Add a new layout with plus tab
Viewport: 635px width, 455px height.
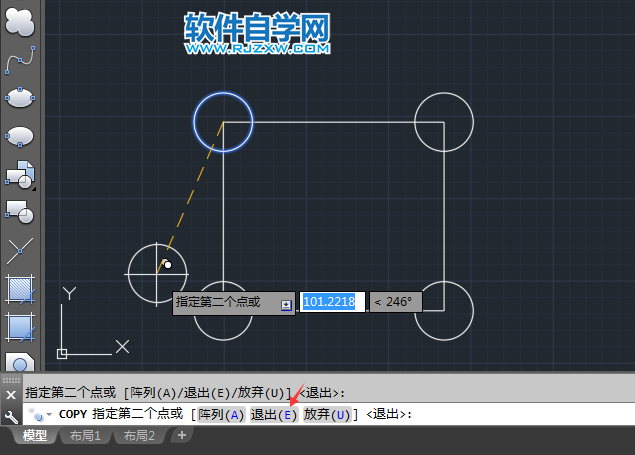(181, 435)
